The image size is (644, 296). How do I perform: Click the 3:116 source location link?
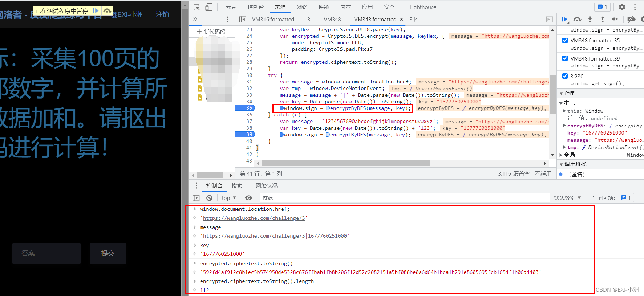[x=504, y=174]
